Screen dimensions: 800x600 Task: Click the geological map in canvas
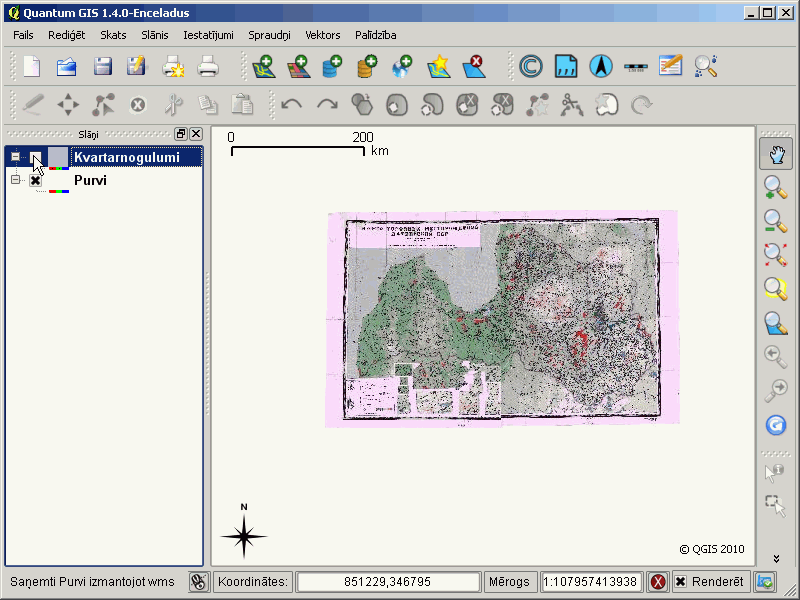[502, 318]
